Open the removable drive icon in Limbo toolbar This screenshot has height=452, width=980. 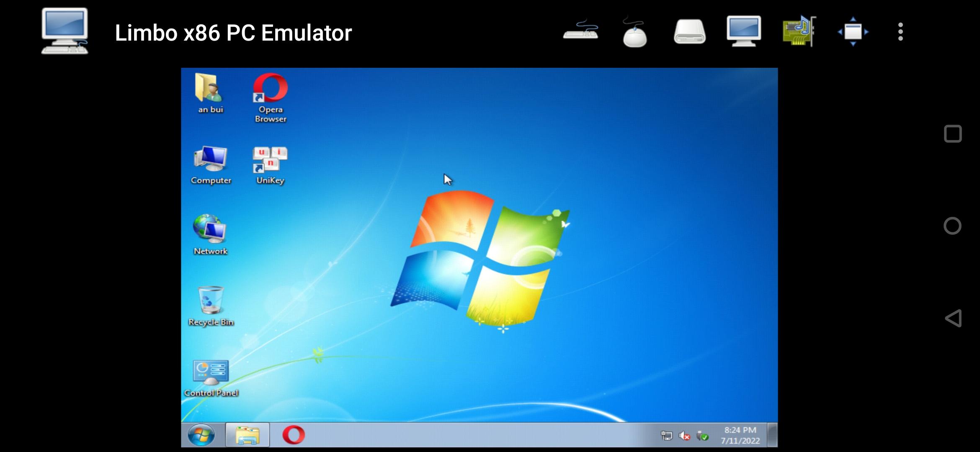[x=689, y=32]
